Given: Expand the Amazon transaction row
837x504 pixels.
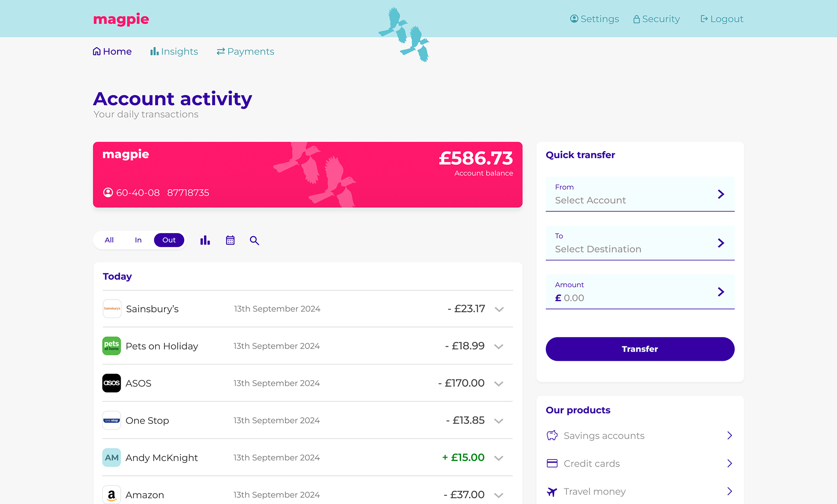Looking at the screenshot, I should click(x=499, y=495).
